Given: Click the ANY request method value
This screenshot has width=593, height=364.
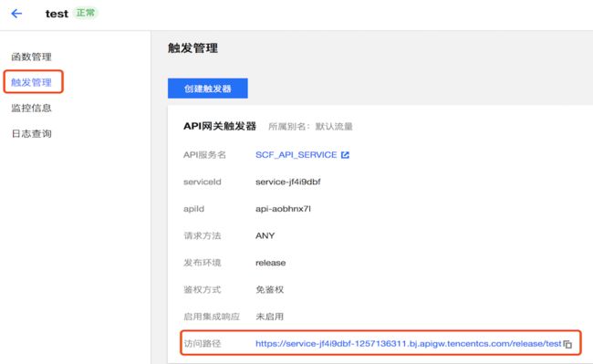Looking at the screenshot, I should [265, 235].
